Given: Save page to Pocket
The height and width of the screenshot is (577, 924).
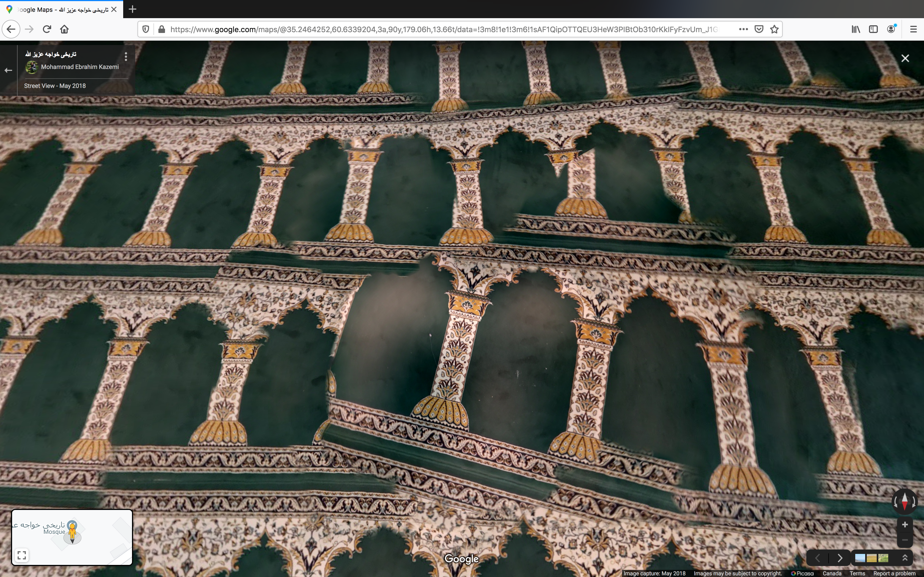Looking at the screenshot, I should click(x=759, y=29).
